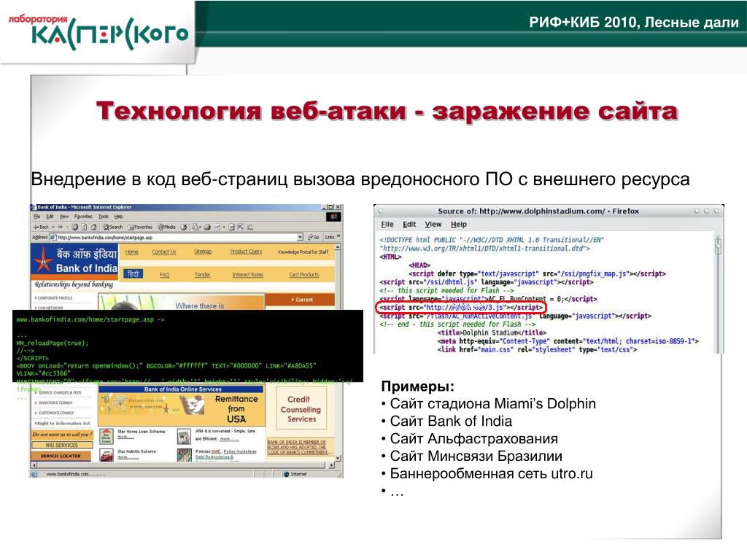This screenshot has height=560, width=747.
Task: Click the Print icon in IE toolbar
Action: [x=207, y=227]
